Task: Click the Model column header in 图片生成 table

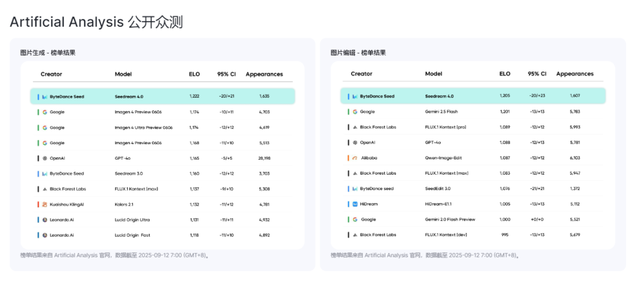Action: pyautogui.click(x=123, y=74)
